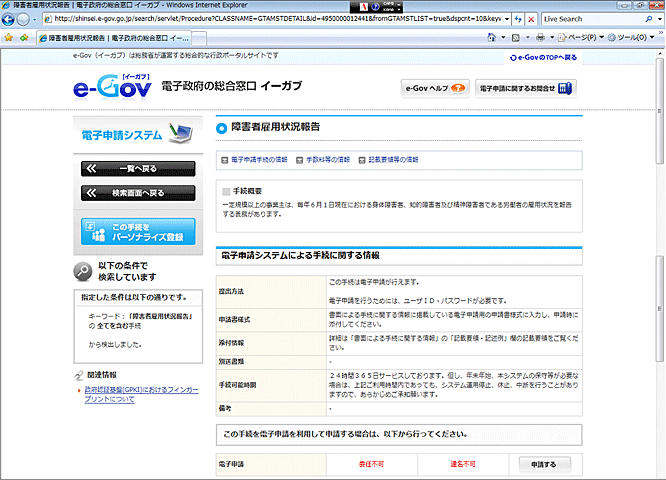This screenshot has height=480, width=666.
Task: Jump to 電子申請手続の情報 section
Action: 255,159
